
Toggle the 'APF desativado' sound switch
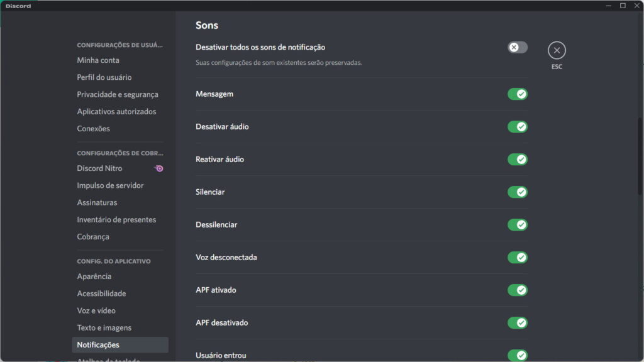[517, 323]
